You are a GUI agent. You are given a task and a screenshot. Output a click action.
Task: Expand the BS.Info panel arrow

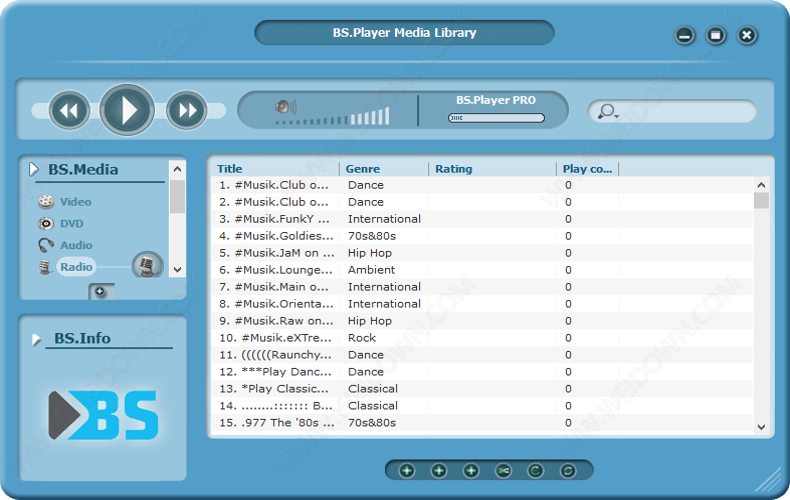click(36, 339)
